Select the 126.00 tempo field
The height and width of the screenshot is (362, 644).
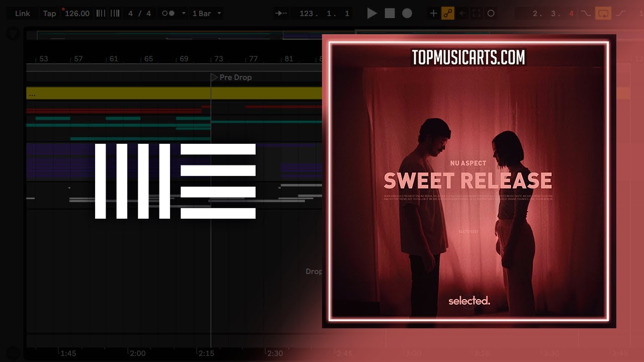point(77,14)
